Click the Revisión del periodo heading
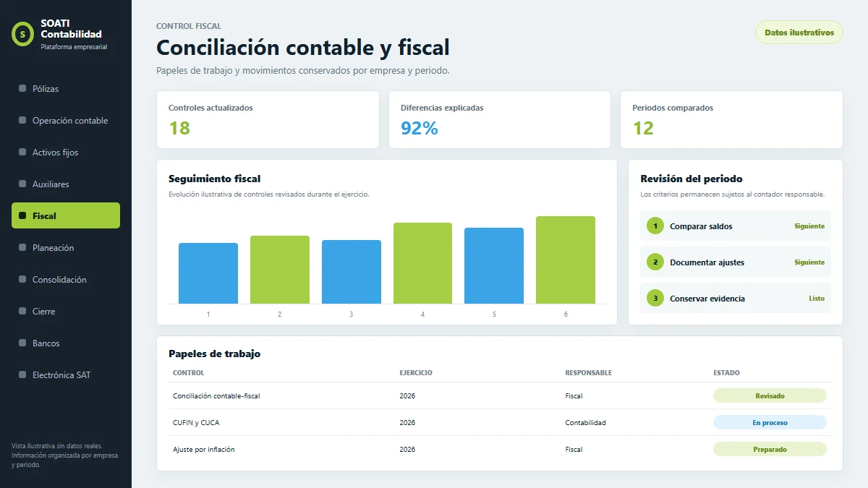Viewport: 868px width, 488px height. pos(692,179)
